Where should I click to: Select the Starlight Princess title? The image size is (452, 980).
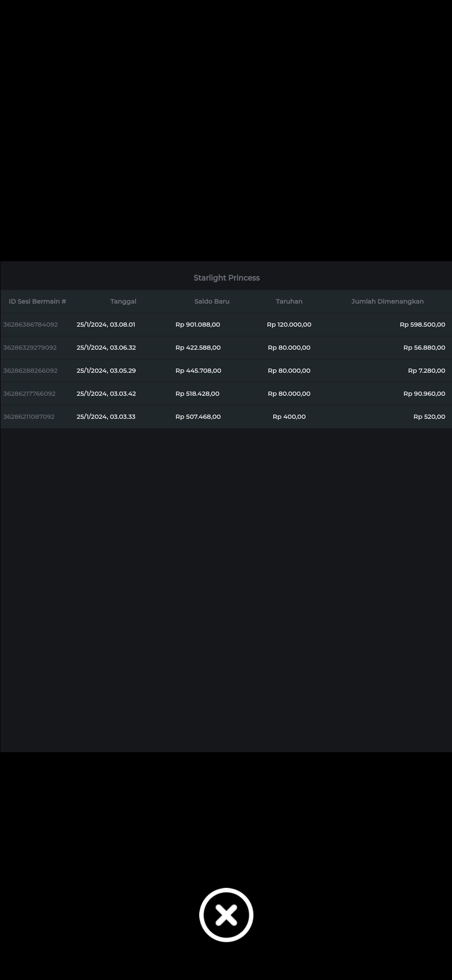pos(226,278)
